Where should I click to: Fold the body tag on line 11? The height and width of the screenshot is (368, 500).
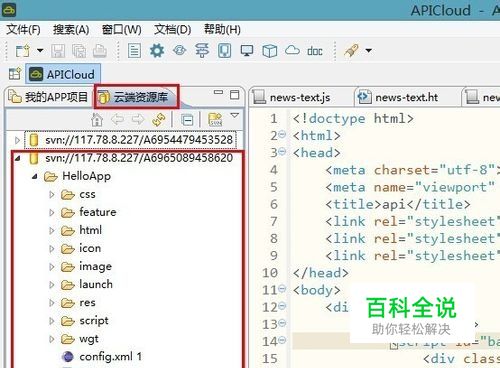282,289
